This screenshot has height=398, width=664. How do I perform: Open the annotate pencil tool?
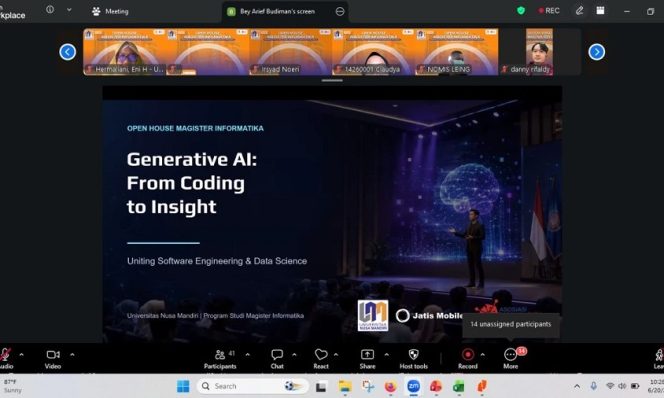click(579, 11)
